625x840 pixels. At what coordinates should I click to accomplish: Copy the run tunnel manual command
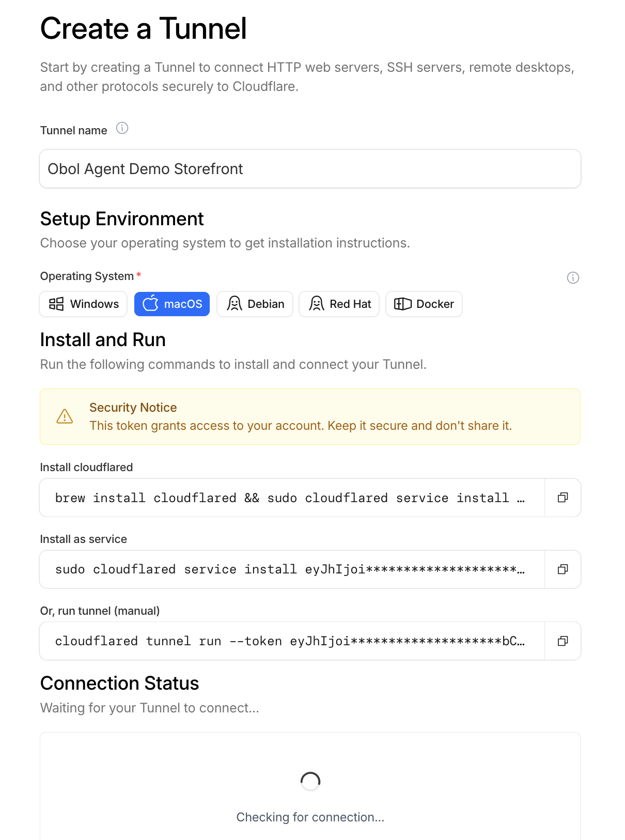point(562,641)
